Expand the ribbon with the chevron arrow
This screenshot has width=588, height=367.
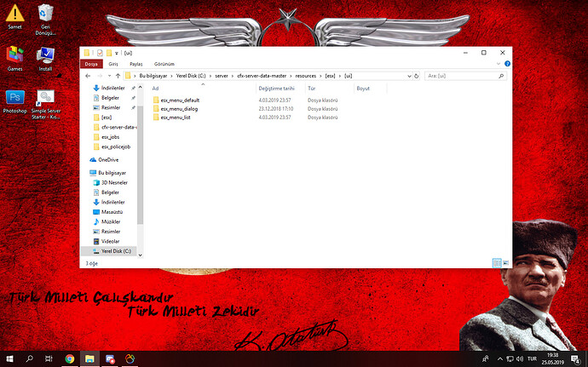[x=499, y=64]
